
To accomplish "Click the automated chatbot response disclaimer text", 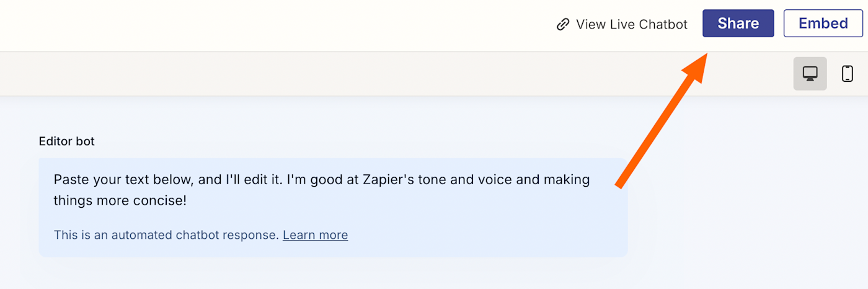I will 166,235.
